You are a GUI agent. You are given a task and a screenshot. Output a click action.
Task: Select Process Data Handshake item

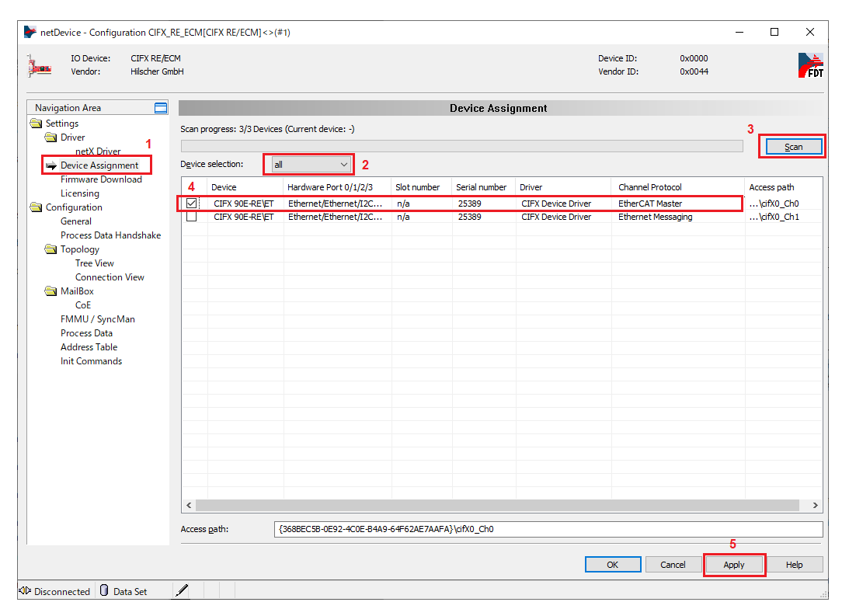pos(110,235)
